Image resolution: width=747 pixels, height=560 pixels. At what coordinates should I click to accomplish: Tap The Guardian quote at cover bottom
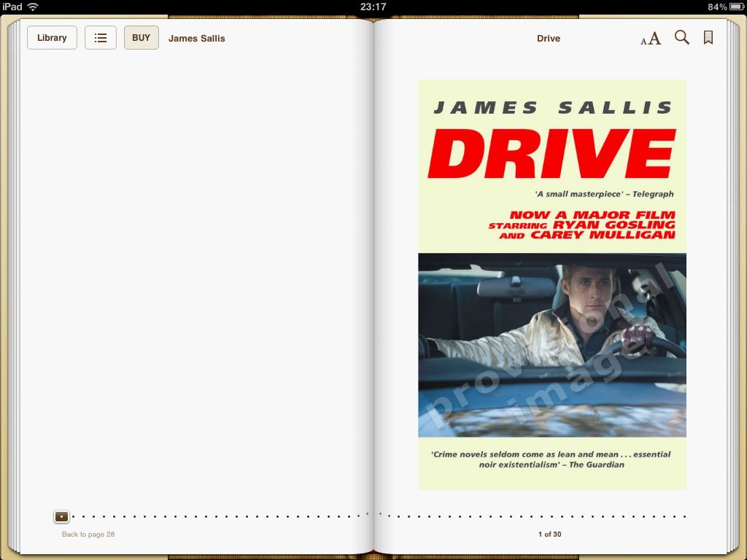[551, 459]
